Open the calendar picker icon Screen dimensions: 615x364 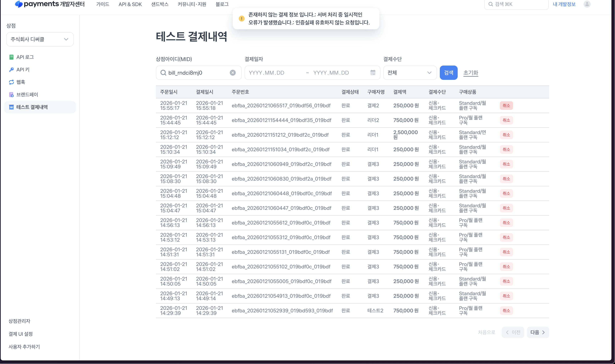pos(373,73)
